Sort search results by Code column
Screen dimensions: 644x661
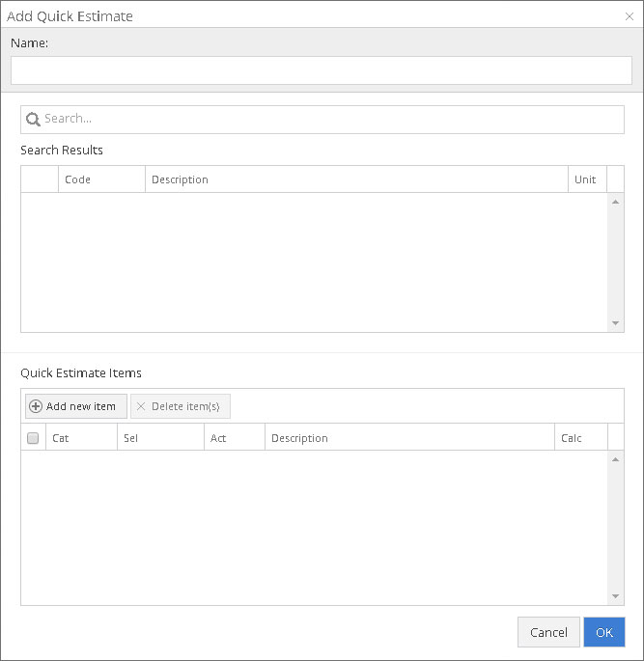[100, 179]
